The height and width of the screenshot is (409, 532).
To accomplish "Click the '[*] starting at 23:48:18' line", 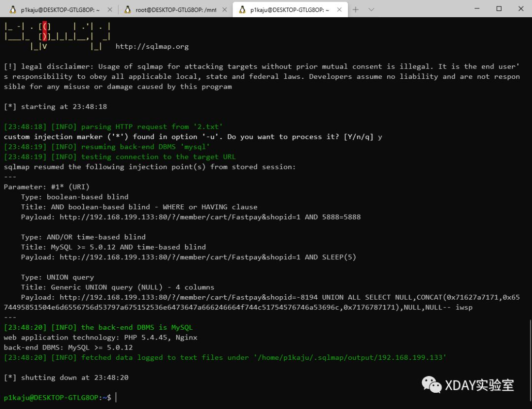I will click(x=55, y=107).
